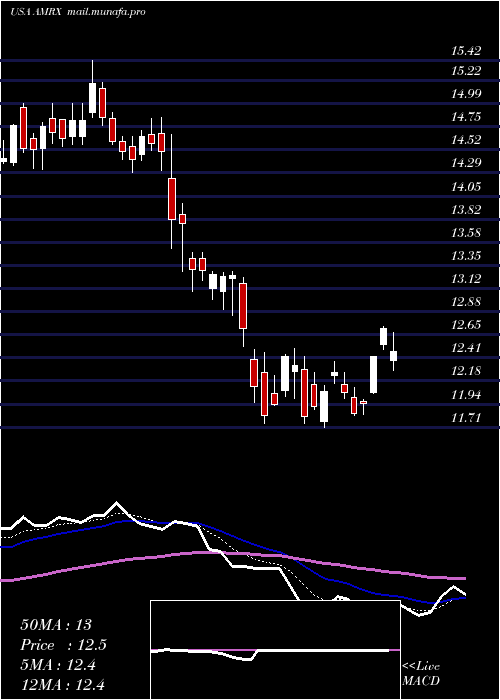Click the 11.94 price axis label

tap(466, 395)
